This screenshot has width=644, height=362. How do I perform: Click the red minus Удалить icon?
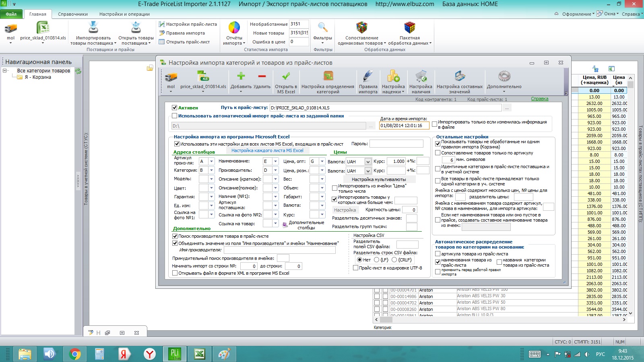pos(262,76)
